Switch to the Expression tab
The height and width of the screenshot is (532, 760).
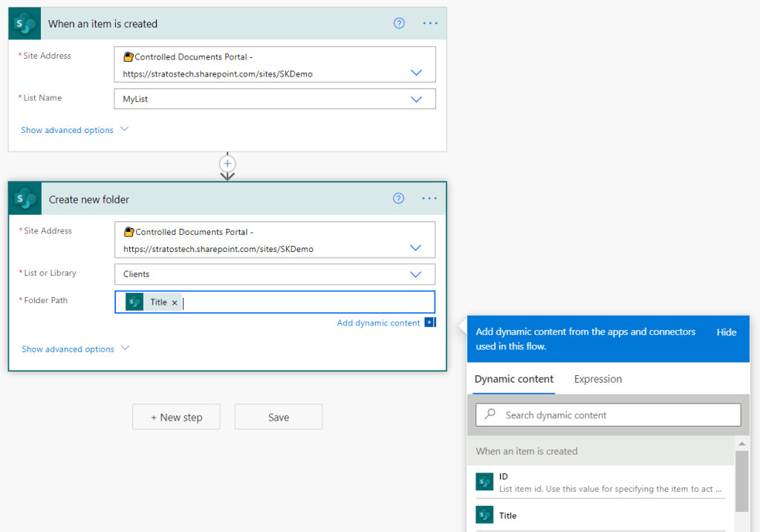pos(597,379)
